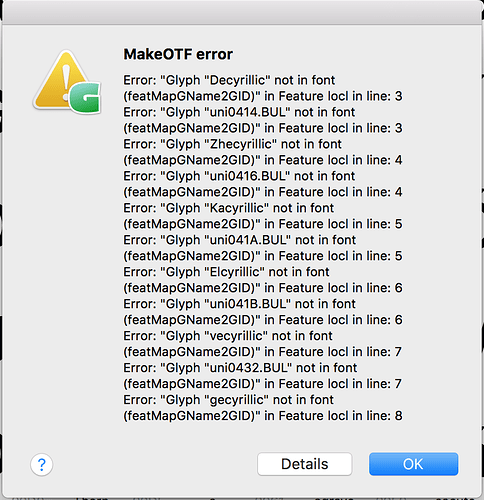Select the vecyrillic glyph error line
Screen dimensions: 484x500
[x=228, y=336]
